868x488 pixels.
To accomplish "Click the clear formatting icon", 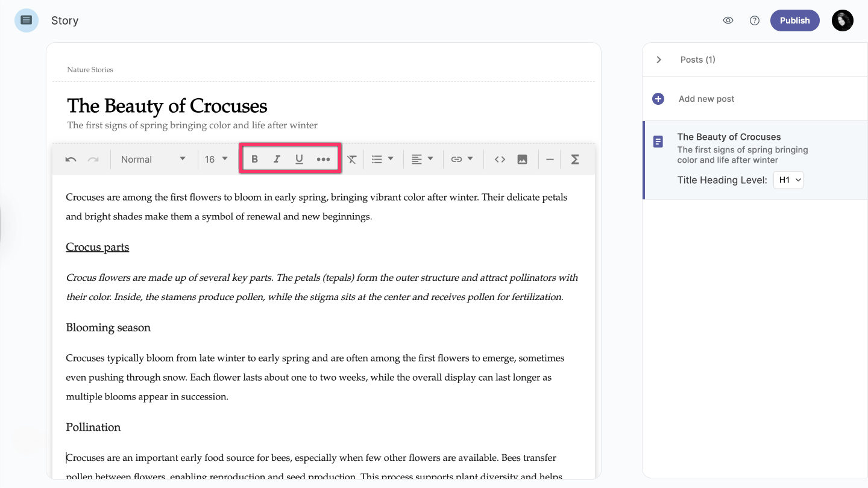I will click(352, 160).
